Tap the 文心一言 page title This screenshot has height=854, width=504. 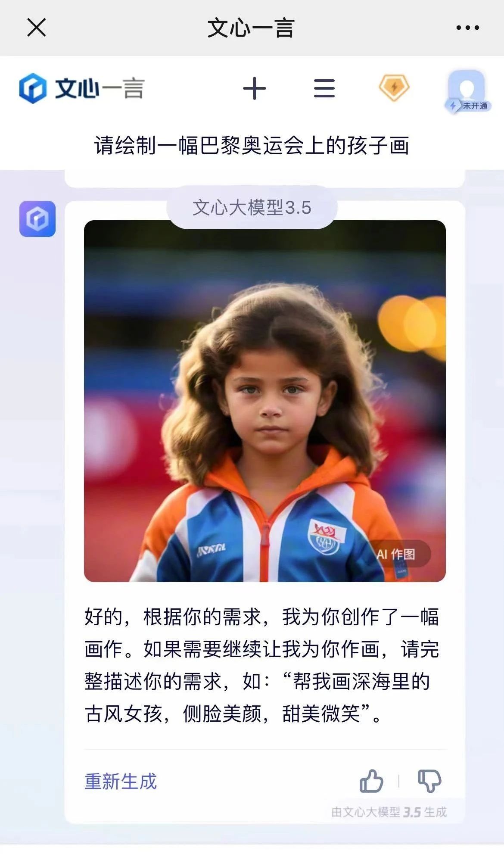251,28
